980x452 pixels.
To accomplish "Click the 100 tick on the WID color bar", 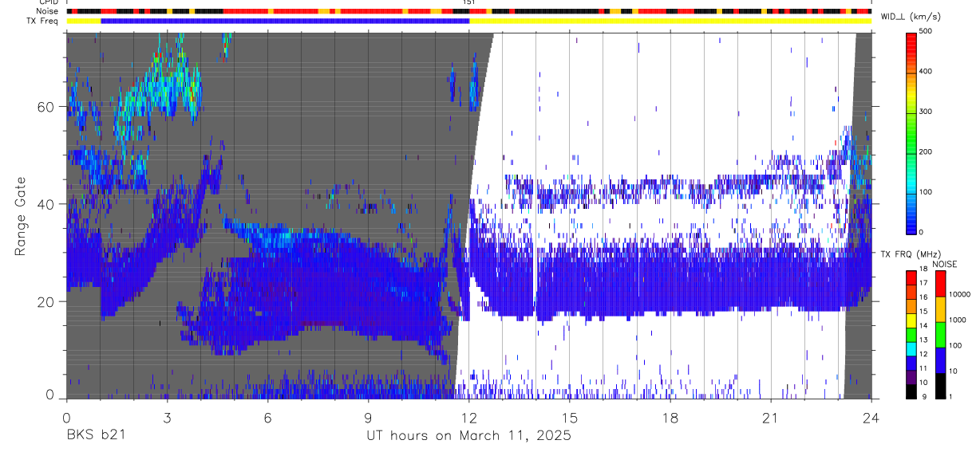I will [926, 192].
